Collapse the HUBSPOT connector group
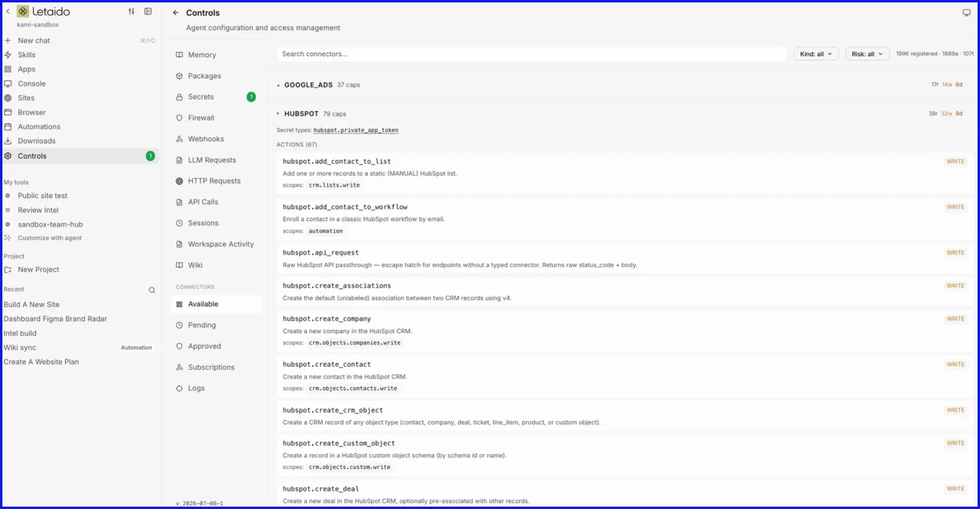980x509 pixels. click(278, 114)
